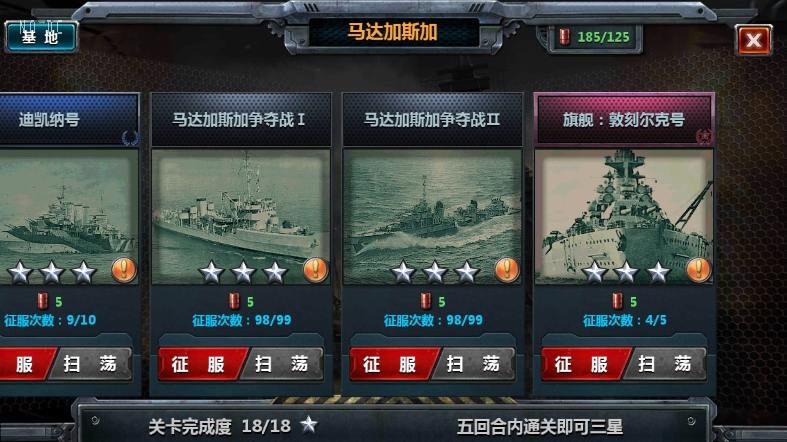Click laurel wreath badge on 迪凯纳号 header
The image size is (787, 442).
130,137
